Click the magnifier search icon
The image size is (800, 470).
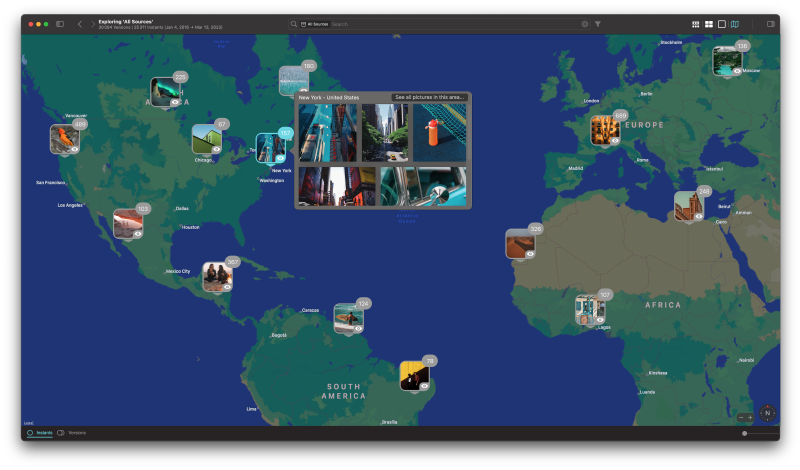[x=294, y=24]
